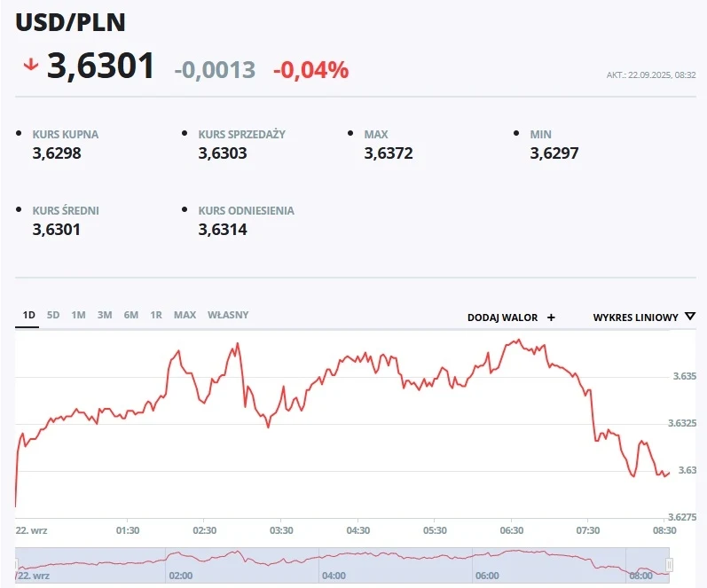Click the plus icon next to Dodaj walor

(551, 317)
